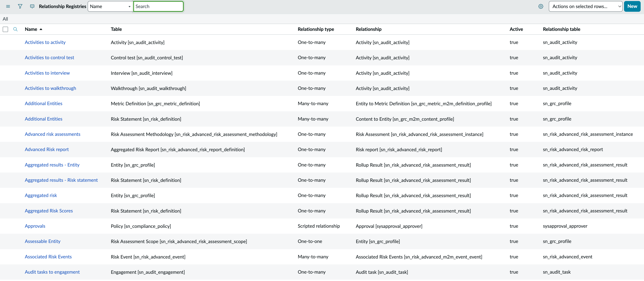The height and width of the screenshot is (281, 644).
Task: Sort by the Relationship column header
Action: 369,29
